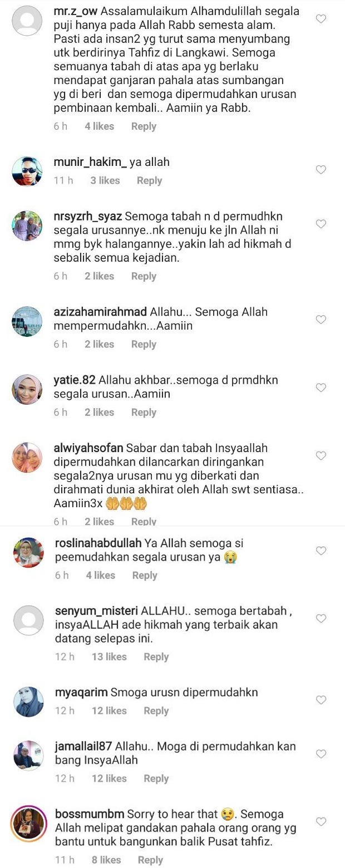Toggle like on jamallail87's comment
Screen dimensions: 345x868
point(321,754)
